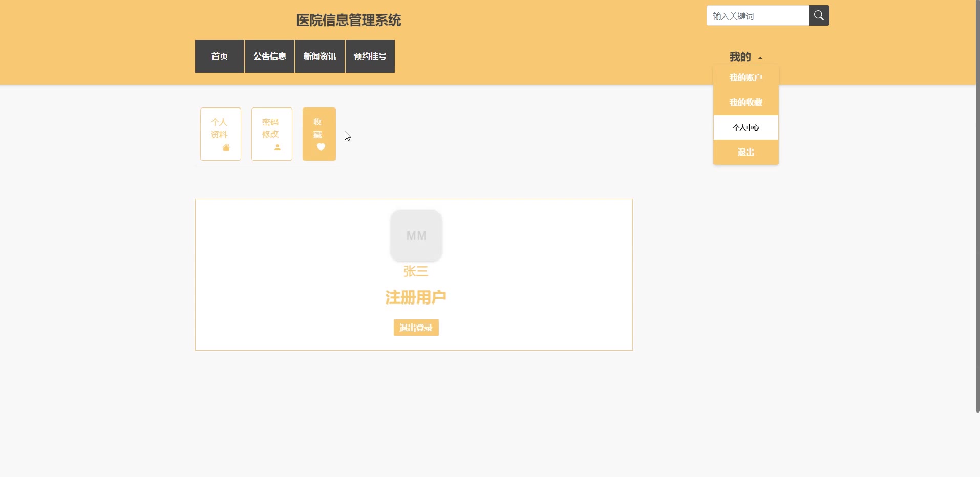
Task: Click the 退出登录 button
Action: coord(416,328)
